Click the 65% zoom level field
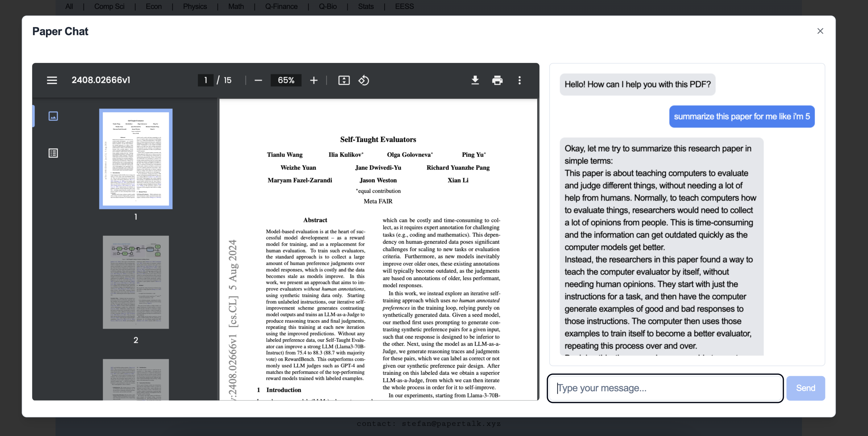Screen dimensions: 868x436 click(x=286, y=80)
